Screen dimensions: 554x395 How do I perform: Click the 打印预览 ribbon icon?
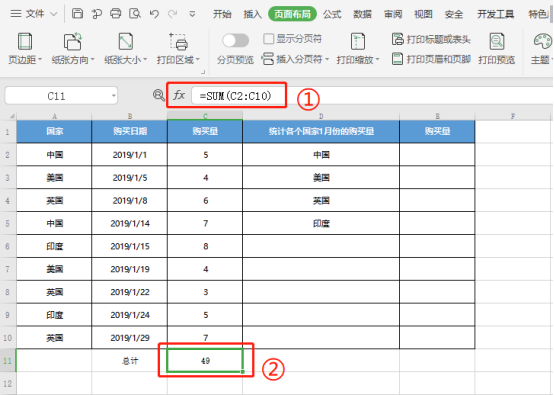(x=496, y=42)
